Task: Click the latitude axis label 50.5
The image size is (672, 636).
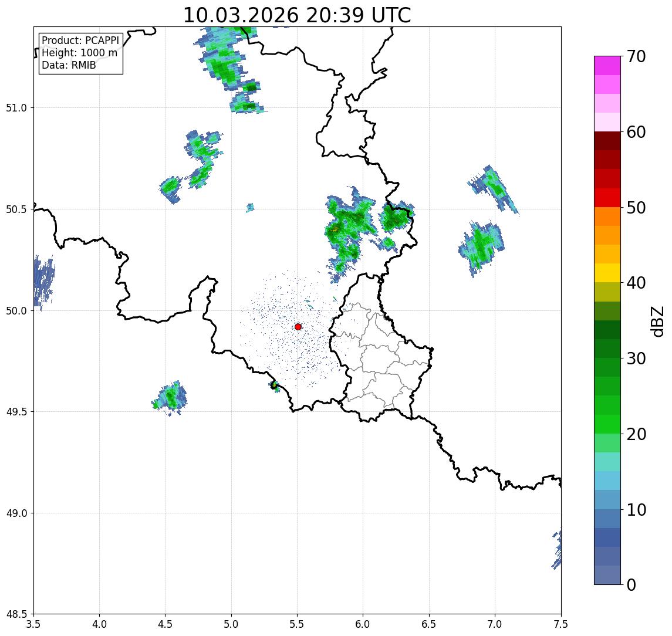Action: click(16, 209)
